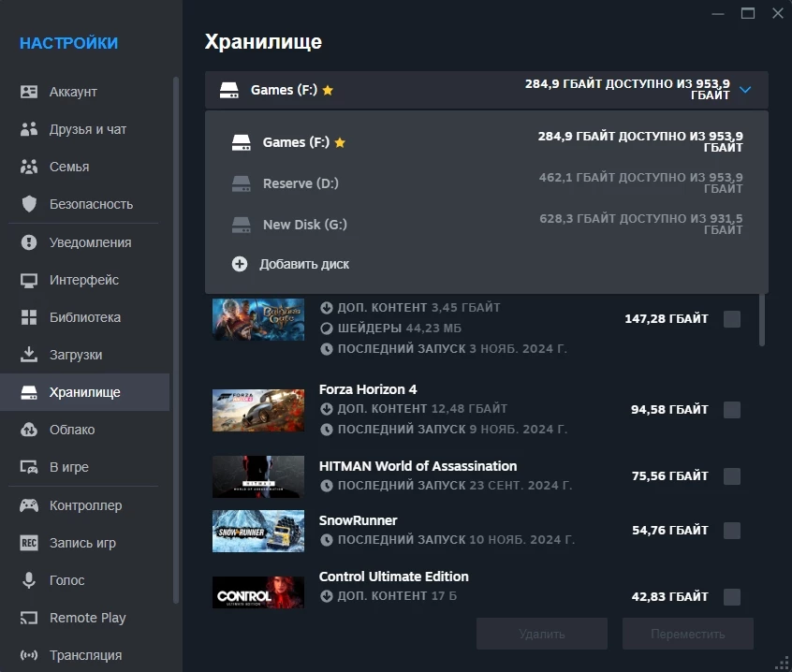This screenshot has width=792, height=672.
Task: Click the Account card icon in sidebar
Action: pos(29,92)
